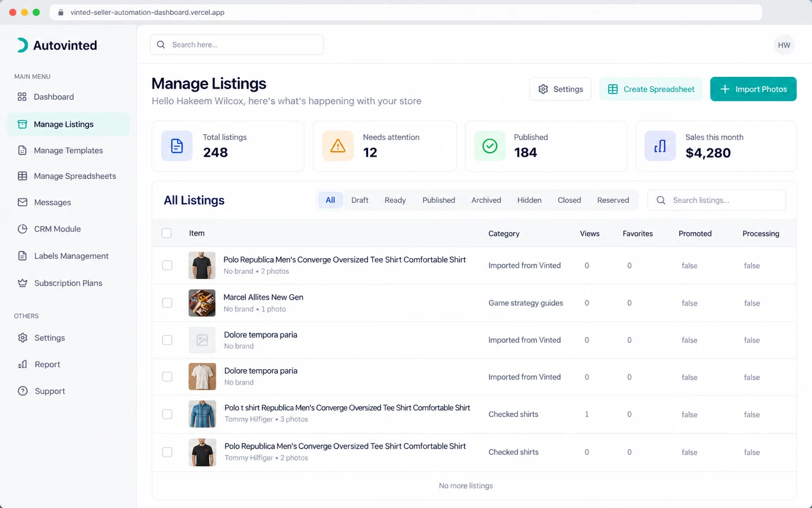Click the top Search here field
The height and width of the screenshot is (508, 812).
click(237, 45)
